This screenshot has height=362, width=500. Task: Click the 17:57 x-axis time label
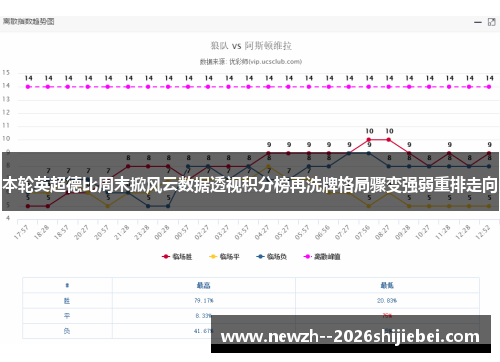22,232
